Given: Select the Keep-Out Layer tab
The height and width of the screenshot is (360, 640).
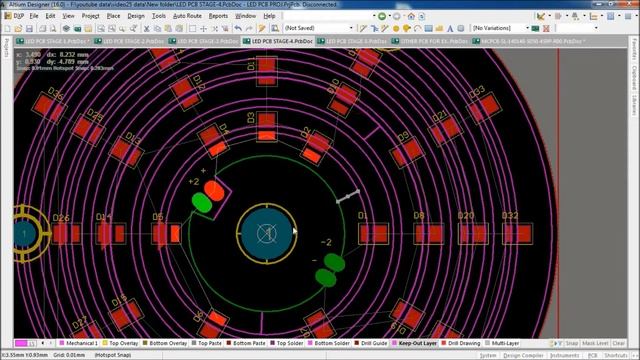Looking at the screenshot, I should [414, 343].
